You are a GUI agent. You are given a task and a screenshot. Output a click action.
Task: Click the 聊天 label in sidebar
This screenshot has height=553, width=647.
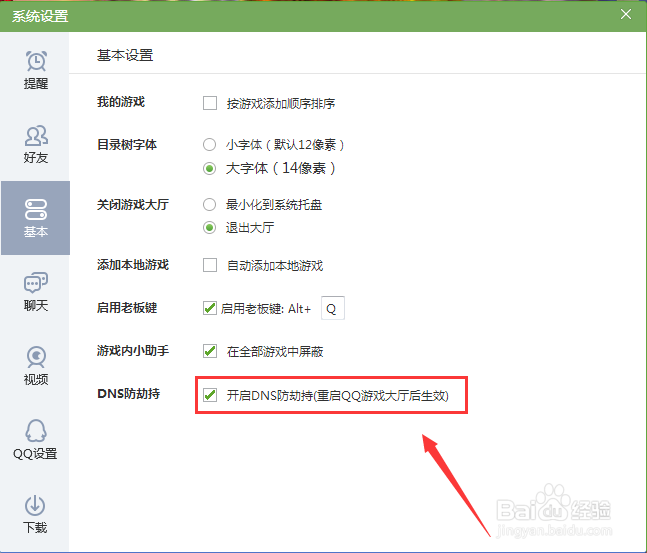pyautogui.click(x=36, y=305)
